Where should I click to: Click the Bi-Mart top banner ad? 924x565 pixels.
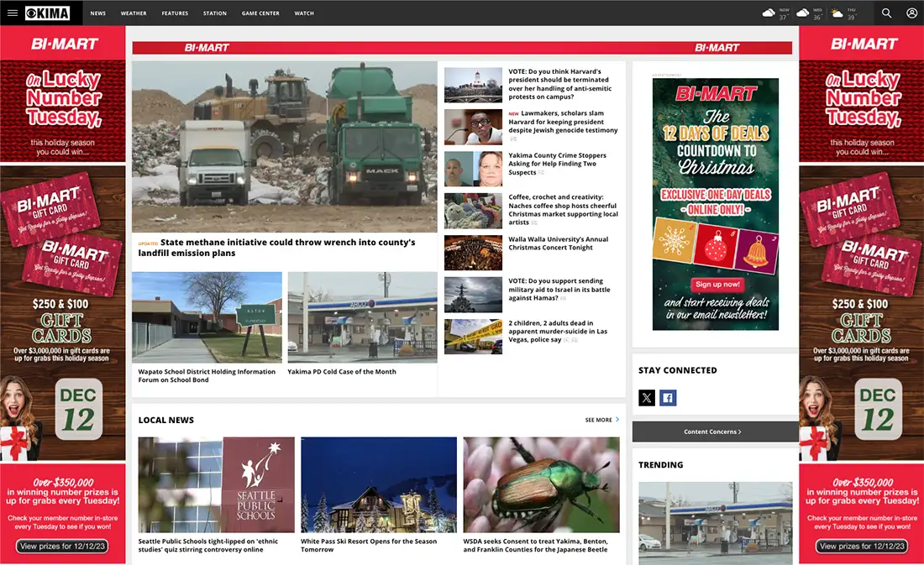(462, 48)
